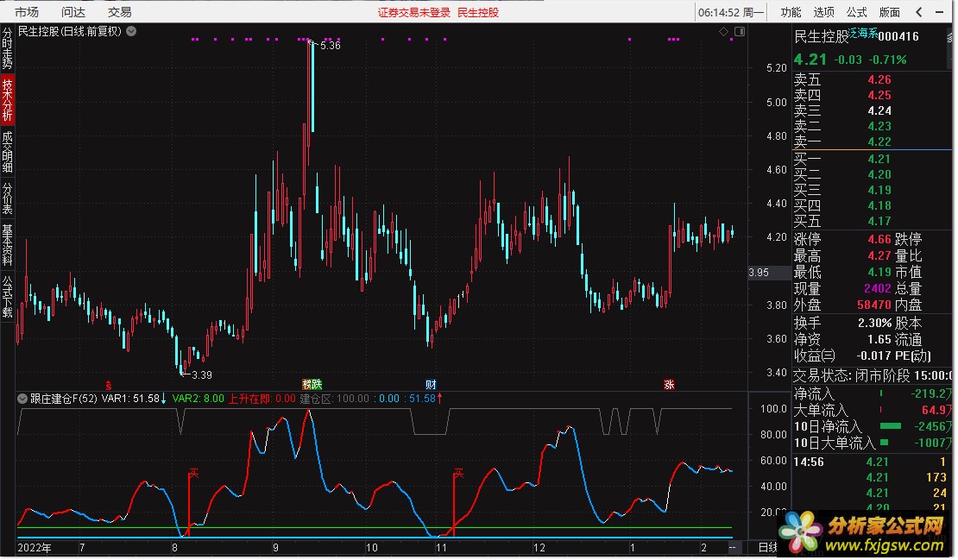Expand dropdown beside 跟庄建仓F(52) indicator
958x560 pixels.
coord(22,399)
